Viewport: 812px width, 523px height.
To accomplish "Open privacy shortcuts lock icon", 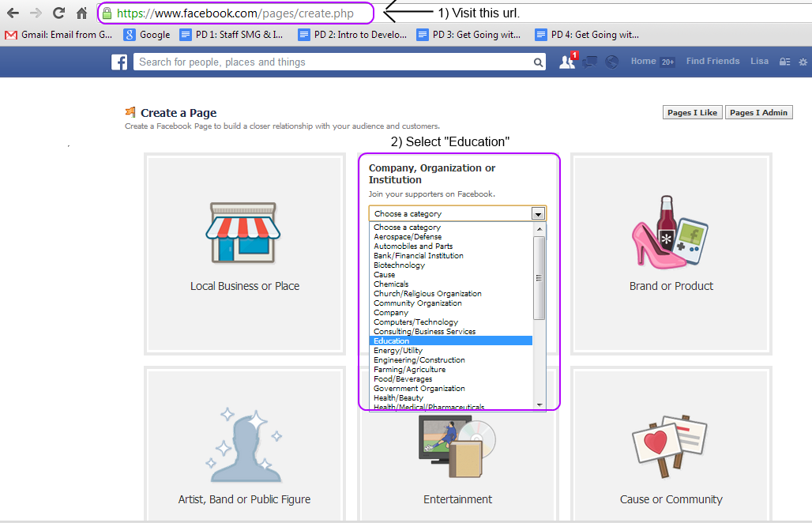I will click(x=784, y=62).
